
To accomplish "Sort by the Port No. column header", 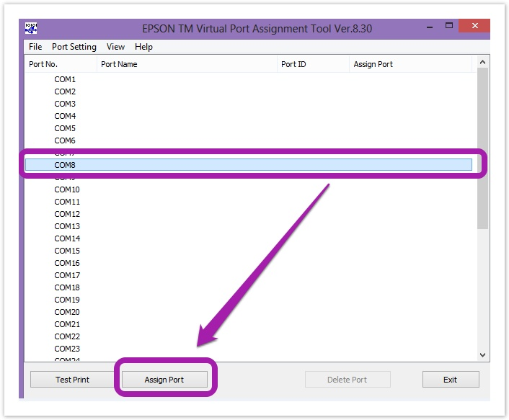I will (61, 64).
